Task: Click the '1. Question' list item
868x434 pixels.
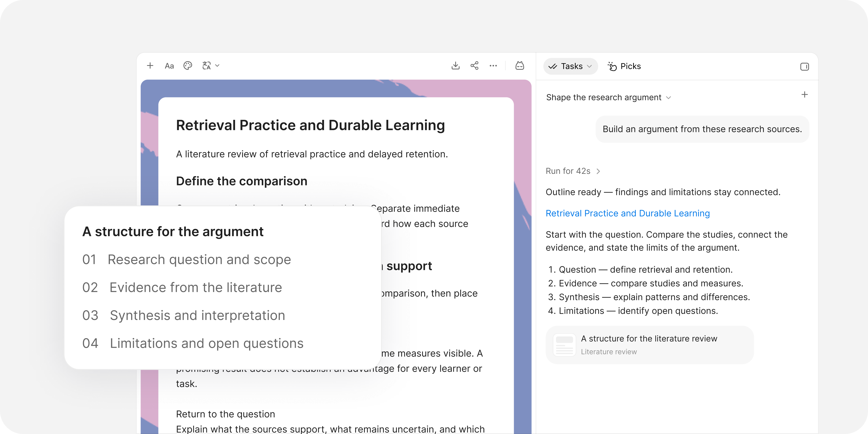Action: coord(640,270)
